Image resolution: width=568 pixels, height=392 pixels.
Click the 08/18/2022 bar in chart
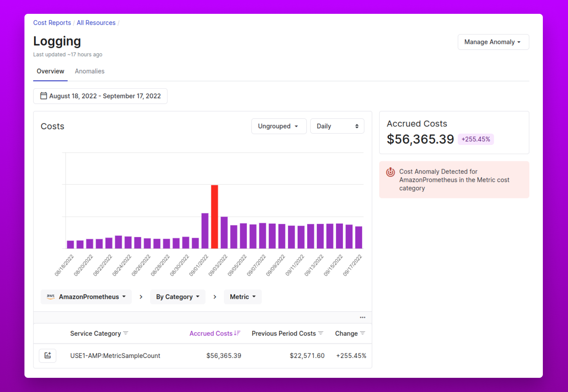(71, 245)
